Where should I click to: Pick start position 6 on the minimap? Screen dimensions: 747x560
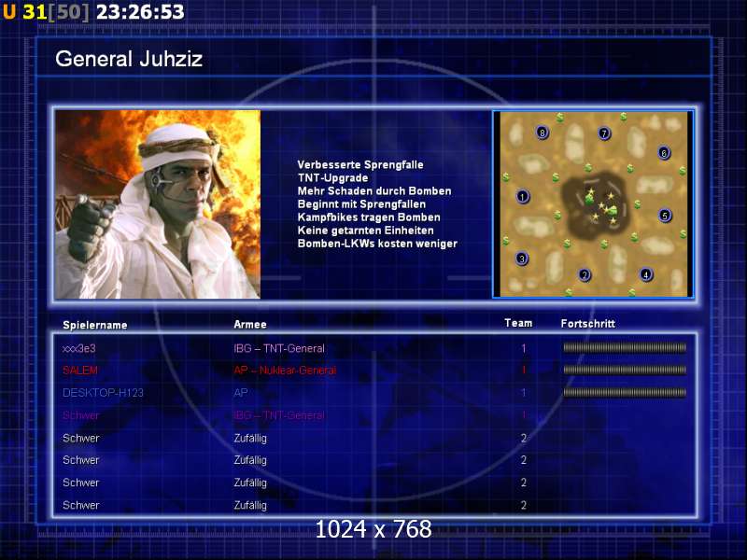pyautogui.click(x=664, y=153)
